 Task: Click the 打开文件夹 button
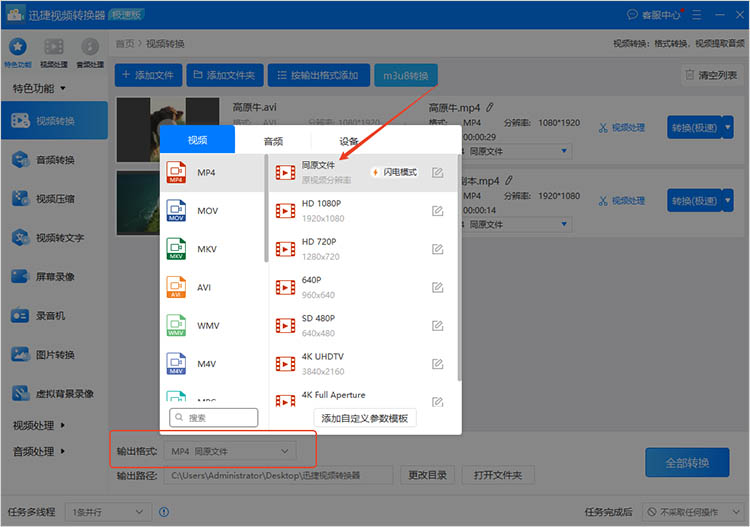pyautogui.click(x=497, y=475)
